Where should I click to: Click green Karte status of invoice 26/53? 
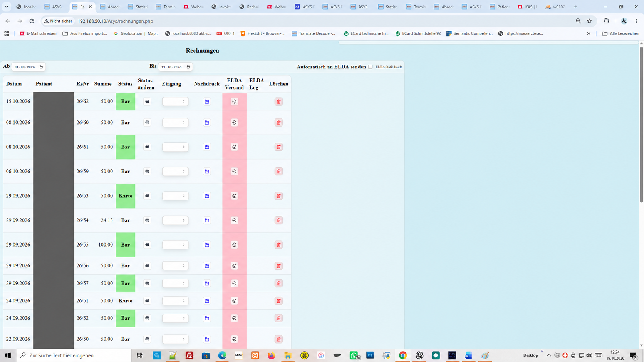point(126,196)
